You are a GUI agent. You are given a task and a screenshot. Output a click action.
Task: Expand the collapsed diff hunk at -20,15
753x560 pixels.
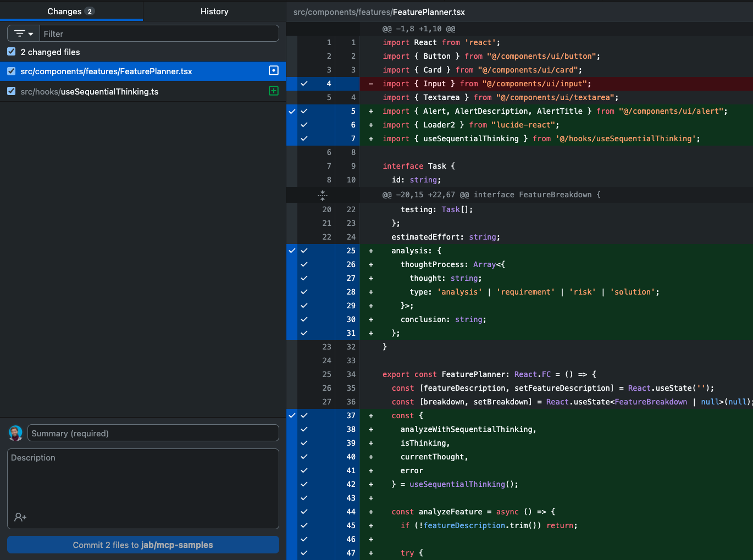323,195
